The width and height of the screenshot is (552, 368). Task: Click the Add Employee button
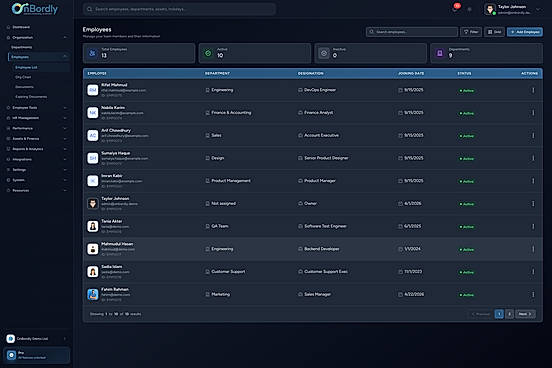pos(525,32)
